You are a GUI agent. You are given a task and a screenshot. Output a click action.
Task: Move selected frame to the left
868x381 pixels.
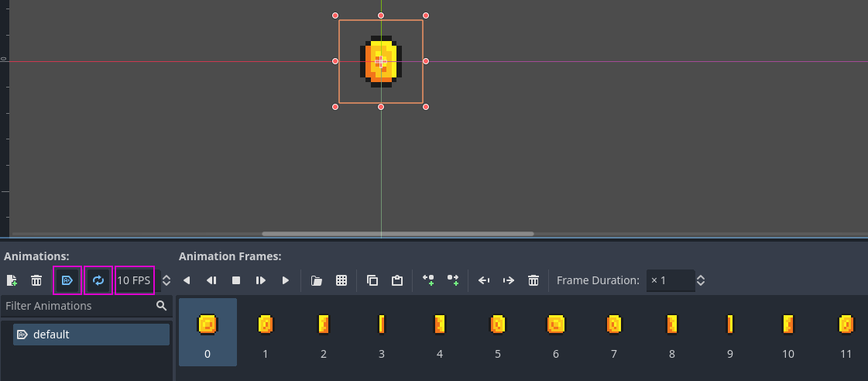click(484, 280)
